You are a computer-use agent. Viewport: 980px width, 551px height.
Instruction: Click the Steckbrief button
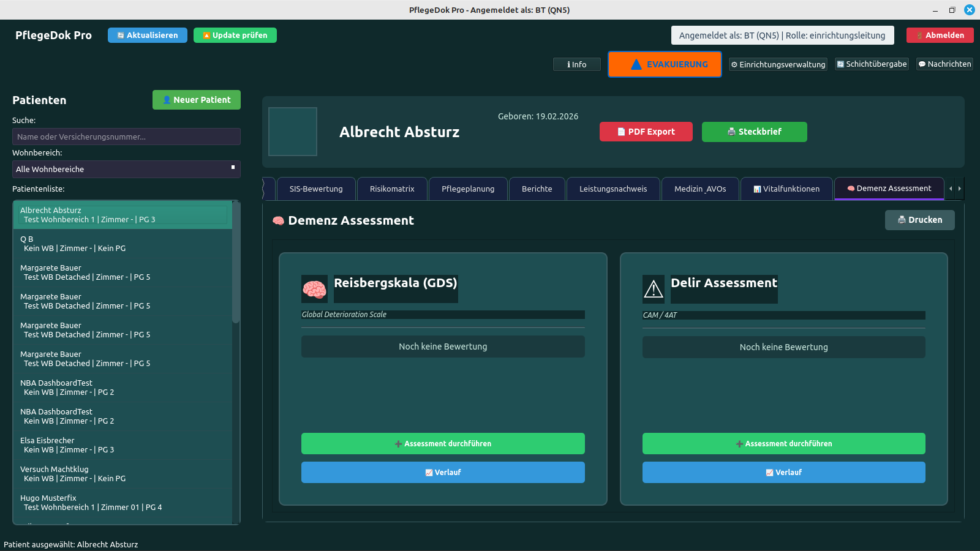click(754, 131)
